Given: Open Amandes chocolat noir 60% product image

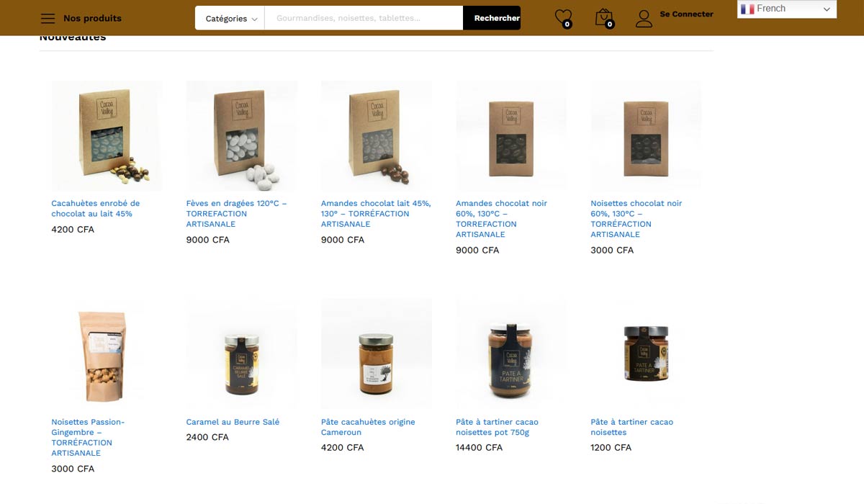Looking at the screenshot, I should pyautogui.click(x=511, y=135).
